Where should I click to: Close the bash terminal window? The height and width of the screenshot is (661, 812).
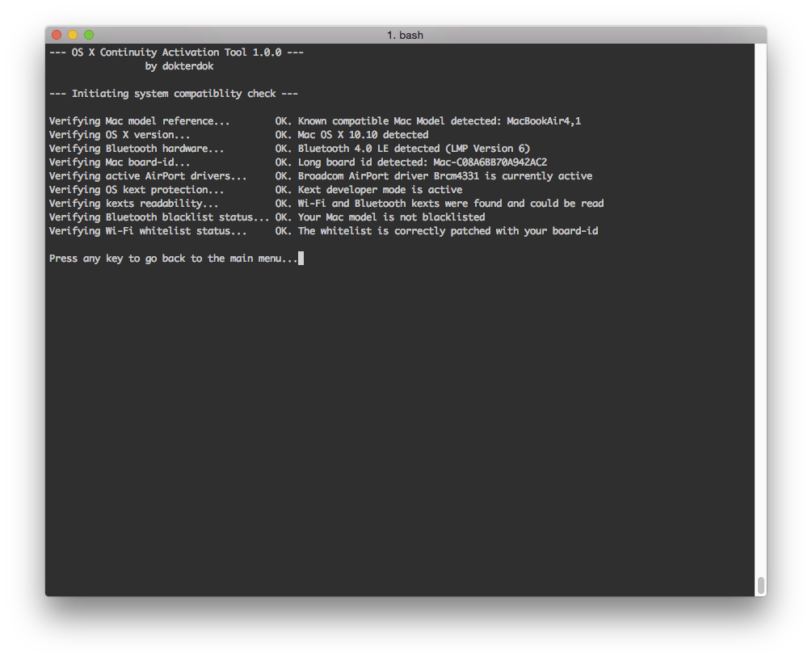pos(57,35)
